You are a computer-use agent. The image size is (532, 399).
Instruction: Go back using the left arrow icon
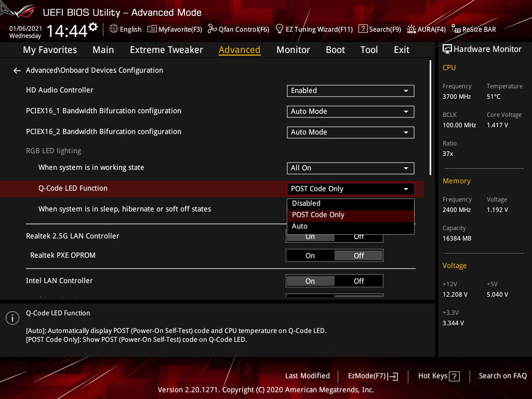17,71
